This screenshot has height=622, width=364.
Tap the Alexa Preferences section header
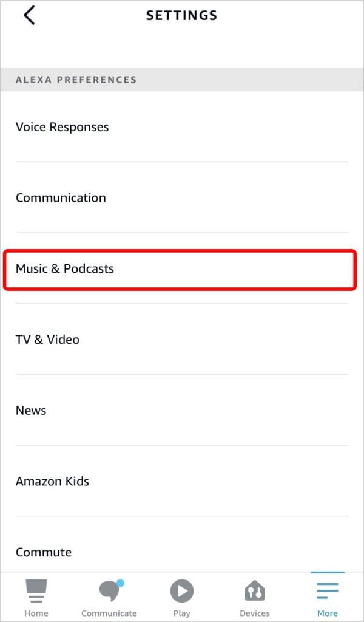tap(75, 80)
